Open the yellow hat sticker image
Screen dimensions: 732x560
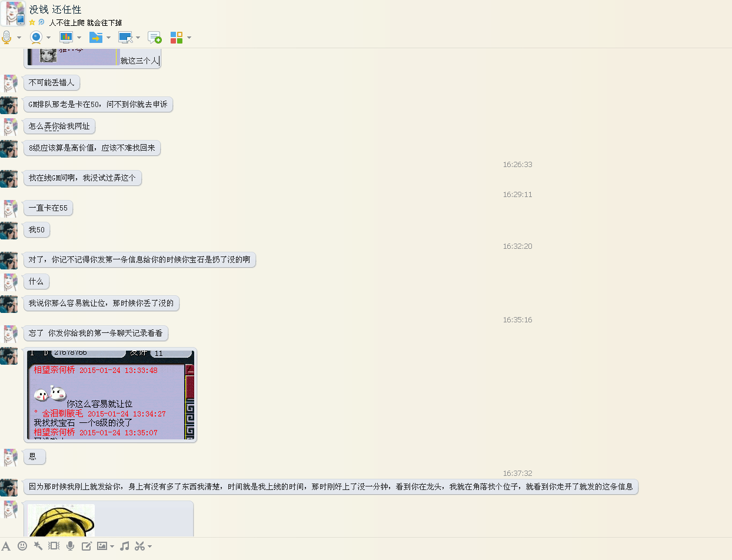point(61,520)
